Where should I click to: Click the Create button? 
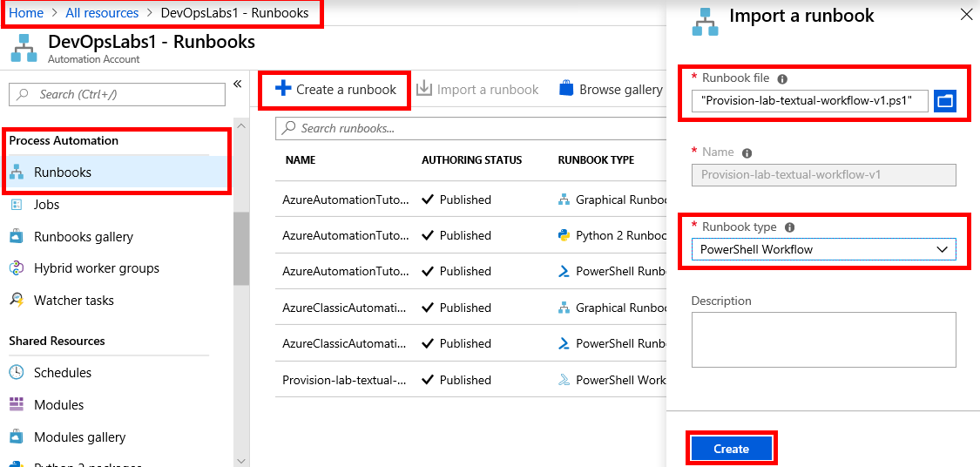[731, 449]
